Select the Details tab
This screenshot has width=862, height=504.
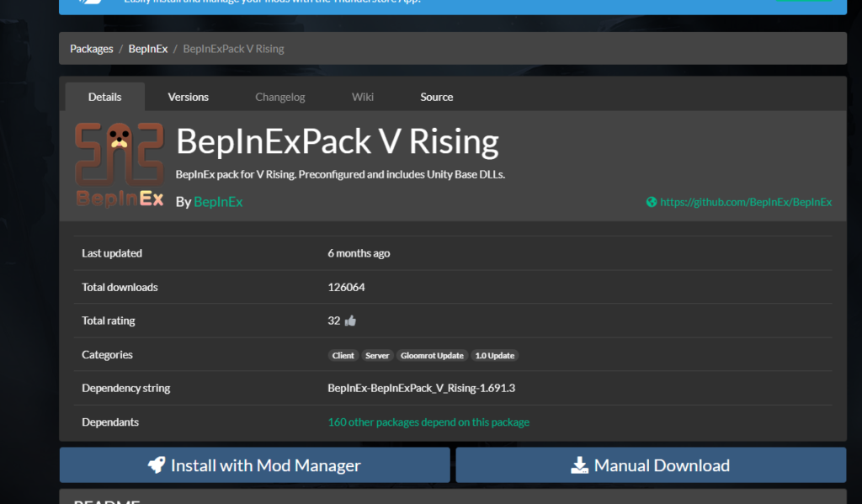click(x=104, y=97)
